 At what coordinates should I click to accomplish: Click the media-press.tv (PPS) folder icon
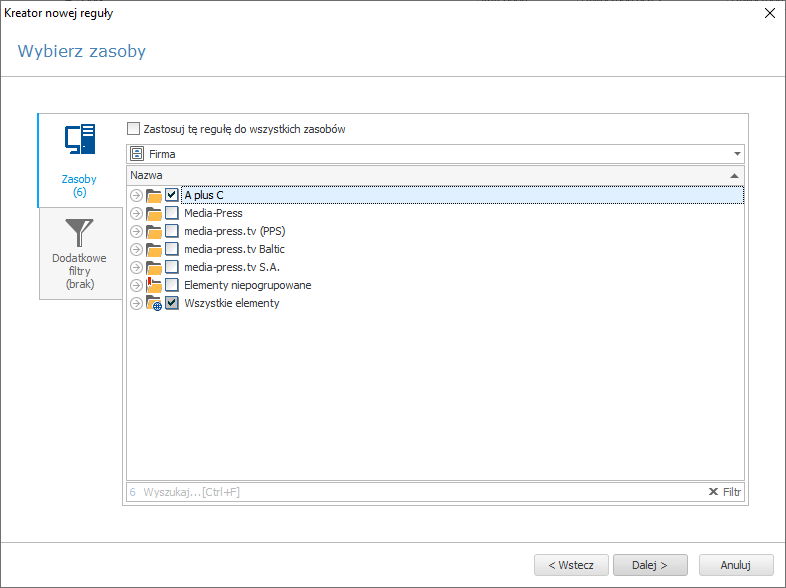(154, 232)
